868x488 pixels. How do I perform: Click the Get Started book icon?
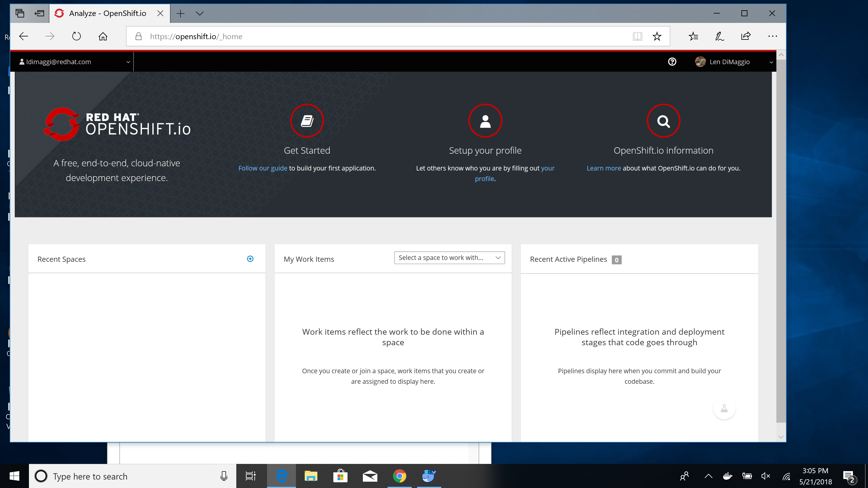pyautogui.click(x=307, y=120)
